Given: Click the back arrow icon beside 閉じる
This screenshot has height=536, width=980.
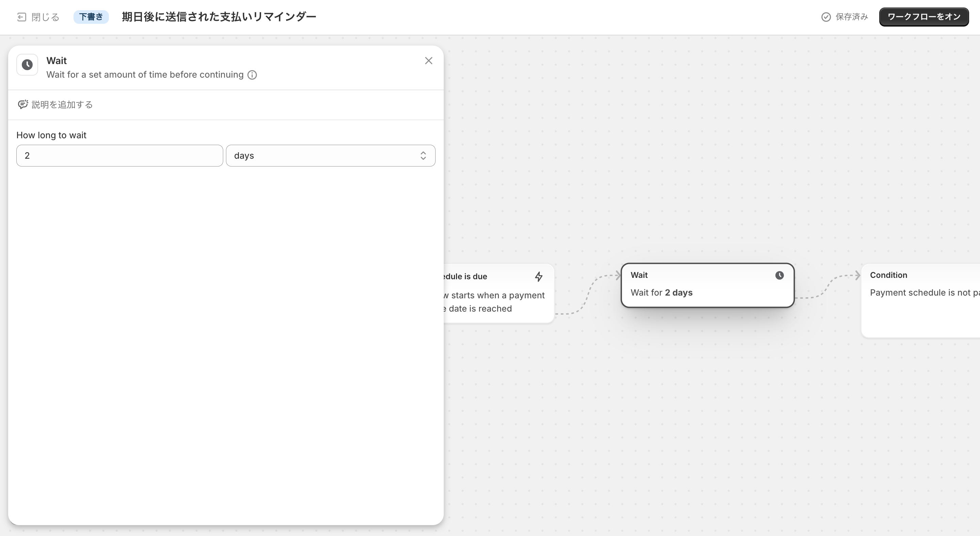Looking at the screenshot, I should 21,17.
